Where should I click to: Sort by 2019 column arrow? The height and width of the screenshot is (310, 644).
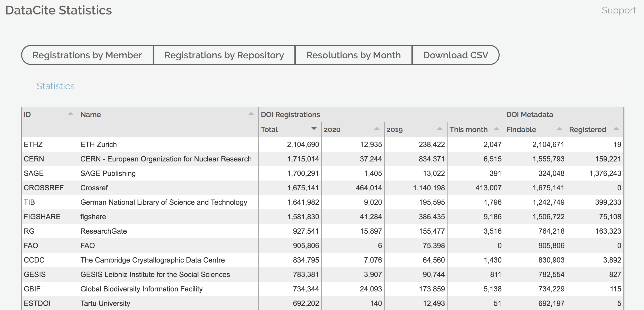pyautogui.click(x=440, y=129)
